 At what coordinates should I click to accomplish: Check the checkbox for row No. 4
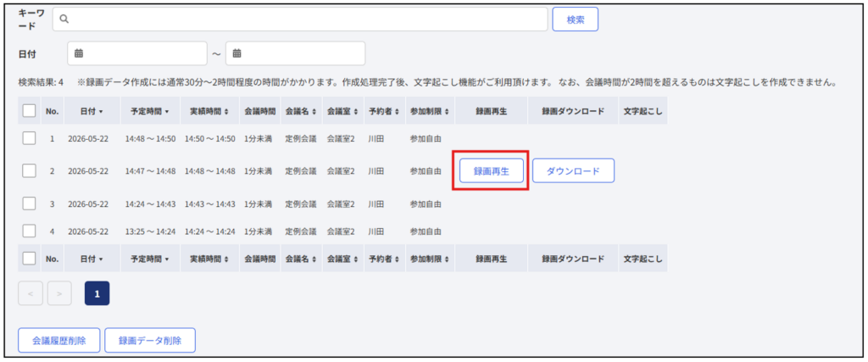[x=30, y=231]
